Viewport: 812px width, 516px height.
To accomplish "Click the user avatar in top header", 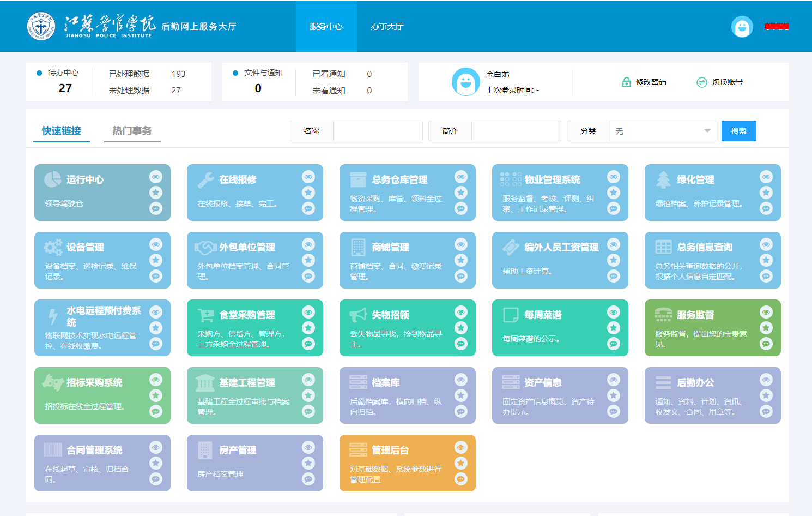I will click(x=742, y=27).
